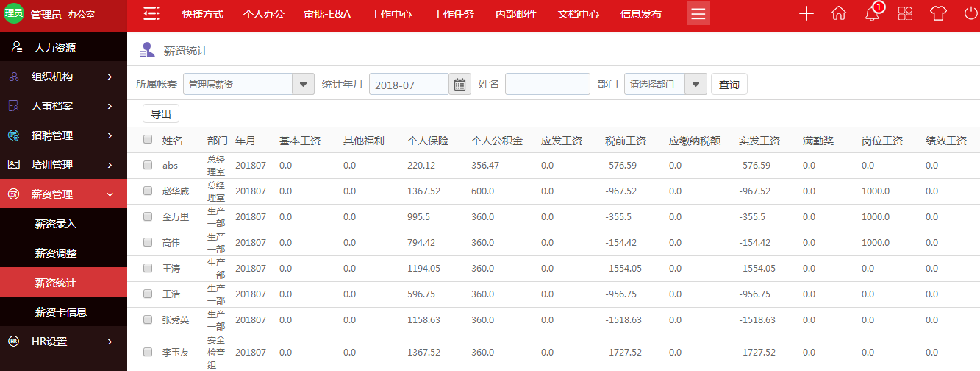
Task: Select the checkbox for 金万里
Action: [x=148, y=217]
